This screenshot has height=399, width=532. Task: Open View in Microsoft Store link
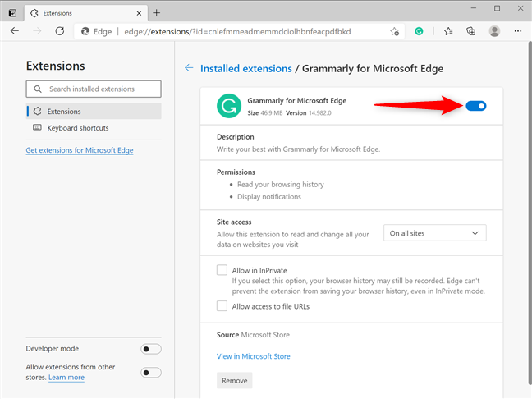tap(254, 356)
